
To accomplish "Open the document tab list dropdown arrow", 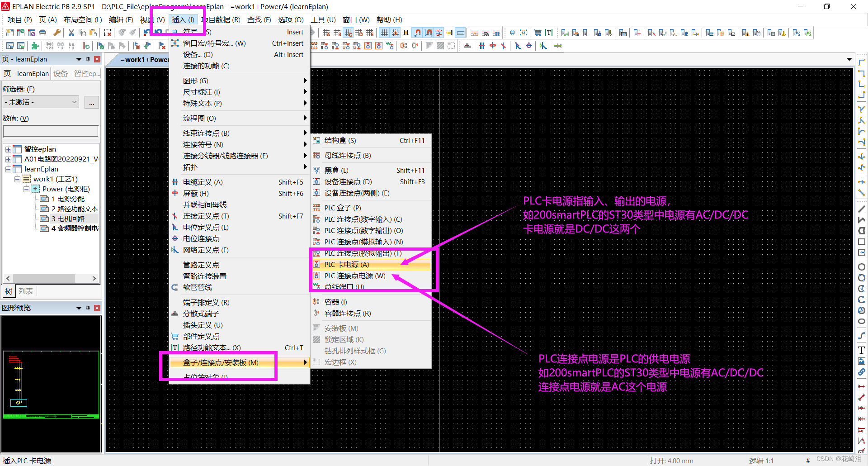I will click(x=849, y=60).
